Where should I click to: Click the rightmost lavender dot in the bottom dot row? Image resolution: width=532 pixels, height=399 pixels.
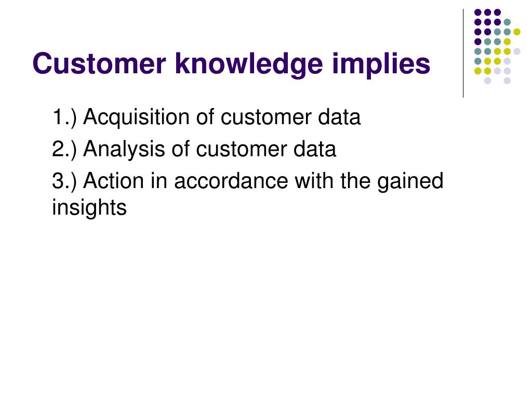coord(507,81)
